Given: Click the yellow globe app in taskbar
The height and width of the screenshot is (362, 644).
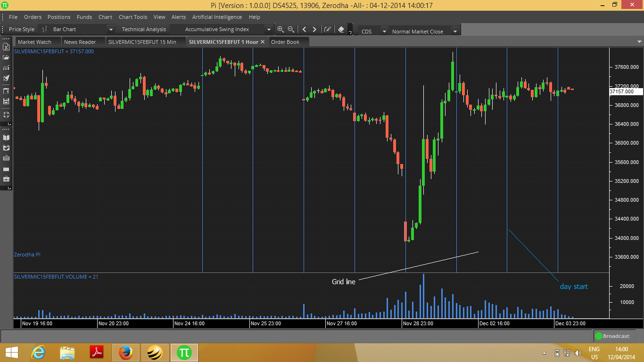Looking at the screenshot, I should 155,352.
